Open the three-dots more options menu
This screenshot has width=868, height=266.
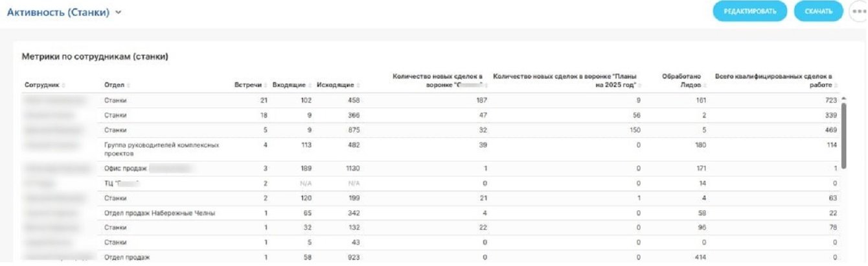tap(858, 11)
